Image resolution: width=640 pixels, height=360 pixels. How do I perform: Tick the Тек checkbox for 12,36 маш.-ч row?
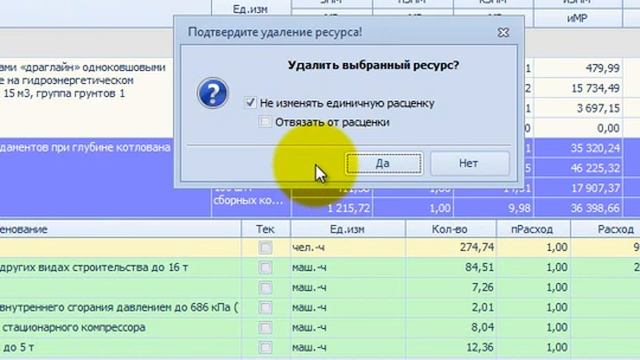265,347
